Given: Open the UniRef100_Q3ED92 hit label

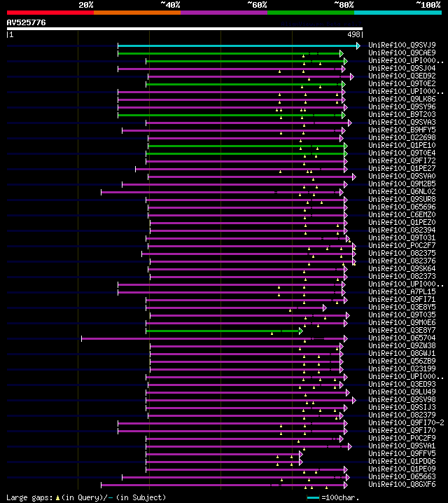Looking at the screenshot, I should (402, 76).
